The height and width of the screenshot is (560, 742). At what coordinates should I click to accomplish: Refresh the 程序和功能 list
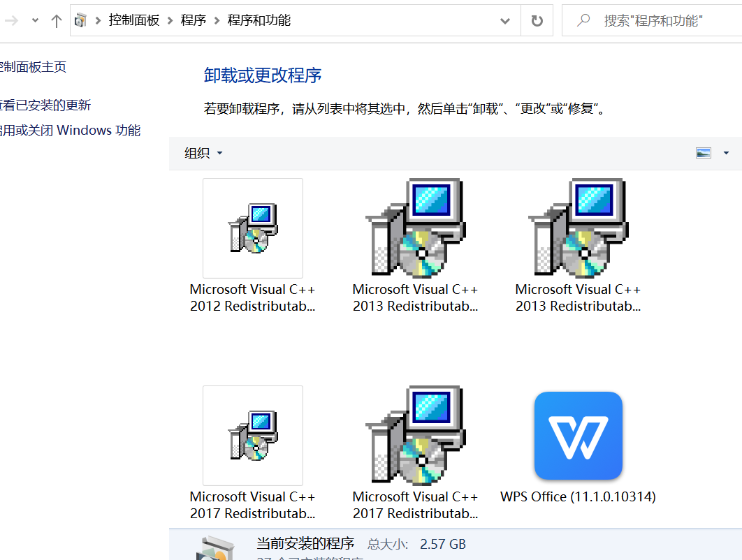point(537,21)
